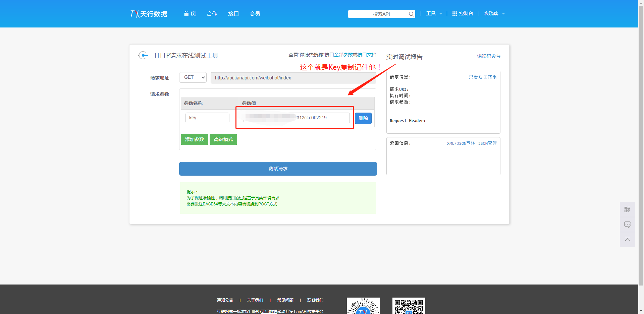Screen dimensions: 644x314
Task: Open the 联系我们 footer link
Action: tap(315, 300)
